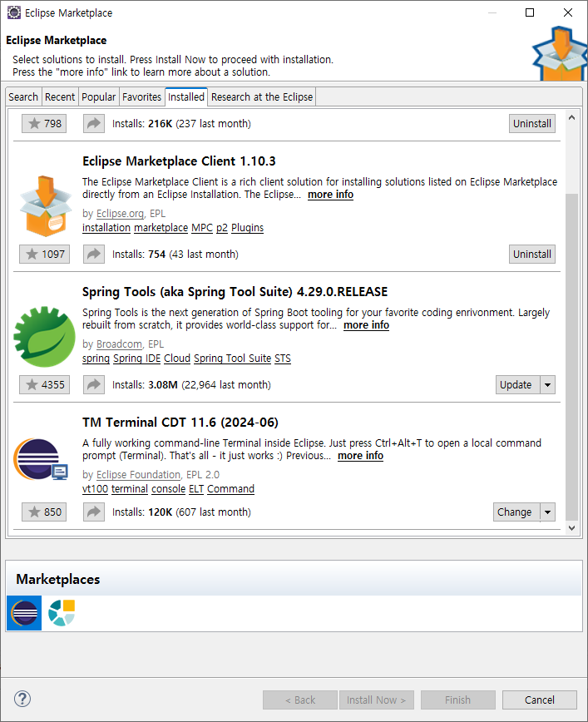
Task: Open the Broadcom author link
Action: pyautogui.click(x=119, y=344)
